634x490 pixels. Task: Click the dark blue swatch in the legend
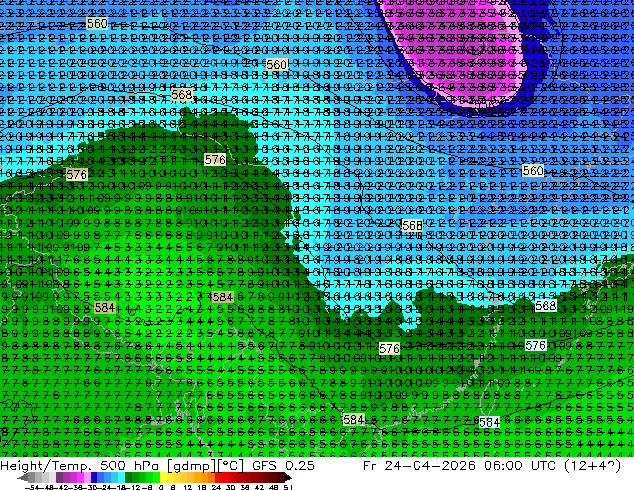point(94,477)
